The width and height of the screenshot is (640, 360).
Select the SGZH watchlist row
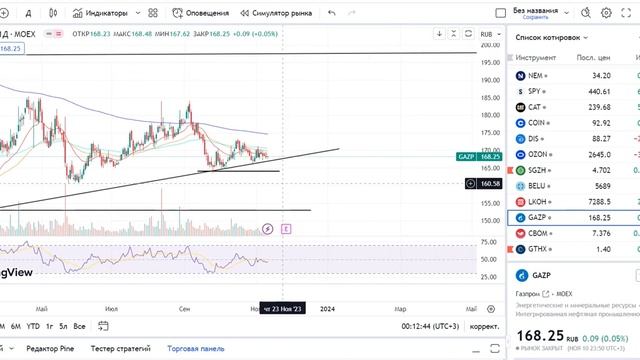click(x=573, y=170)
